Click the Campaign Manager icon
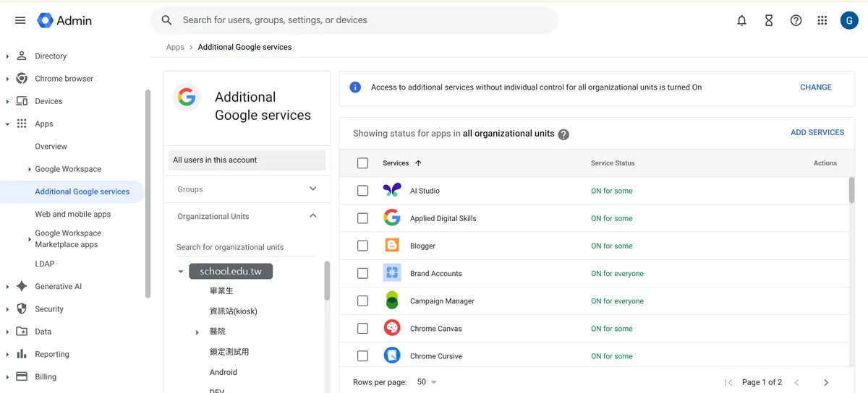 point(391,301)
